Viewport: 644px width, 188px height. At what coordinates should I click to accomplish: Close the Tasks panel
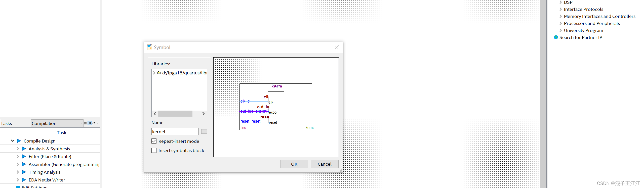(x=98, y=123)
